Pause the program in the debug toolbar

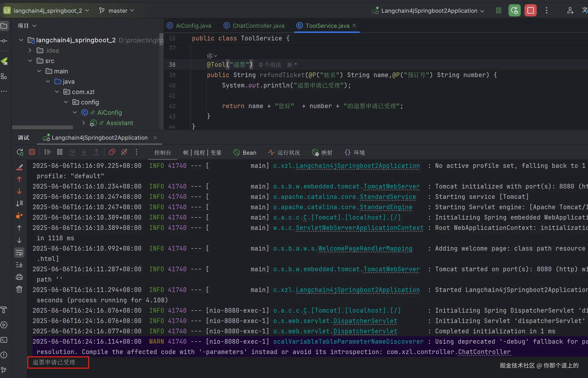tap(60, 152)
